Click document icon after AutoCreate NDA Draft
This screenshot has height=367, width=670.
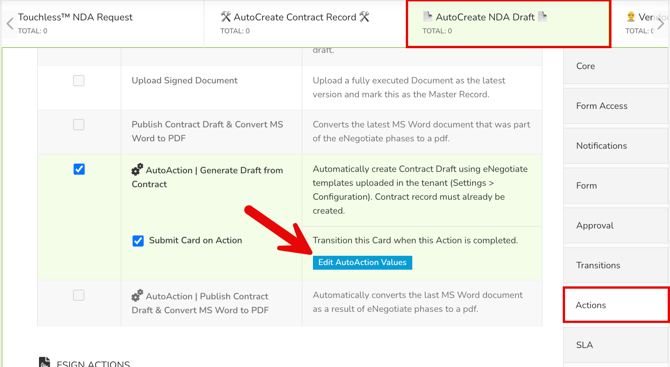pos(542,17)
